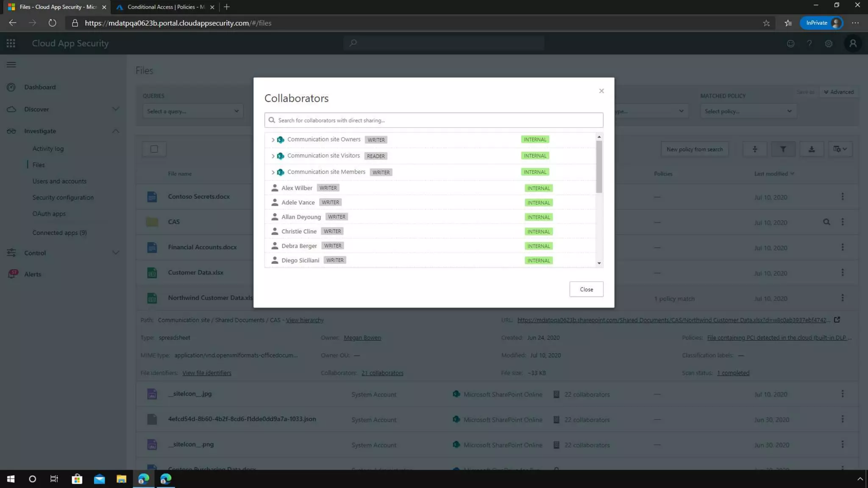Click the CAS folder search magnifier icon

point(826,222)
